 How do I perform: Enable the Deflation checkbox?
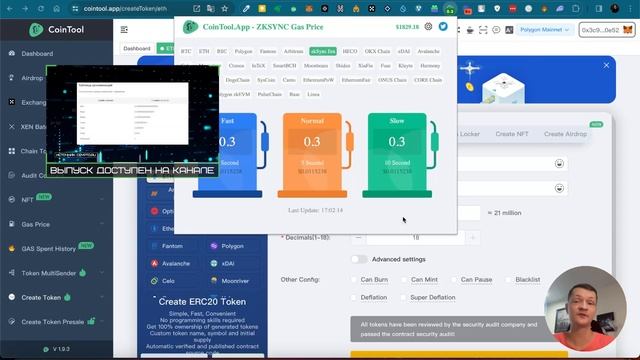click(354, 298)
